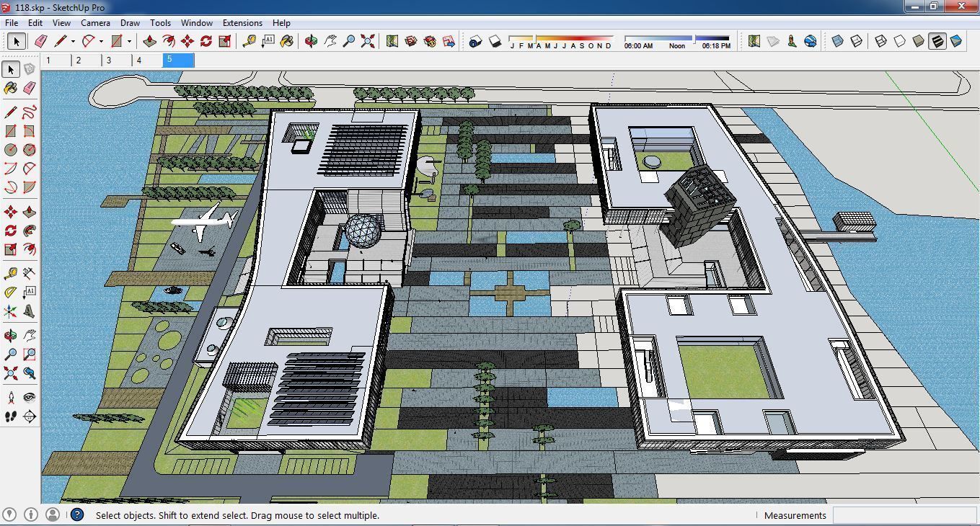The image size is (980, 526).
Task: Choose the Section Plane tool
Action: coord(30,416)
